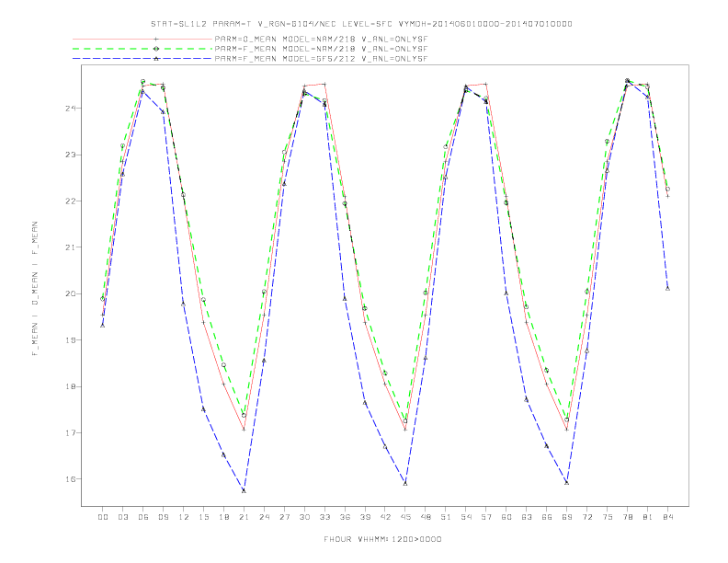Click x-axis forecast hour label 24
Image resolution: width=728 pixels, height=563 pixels.
click(x=264, y=517)
